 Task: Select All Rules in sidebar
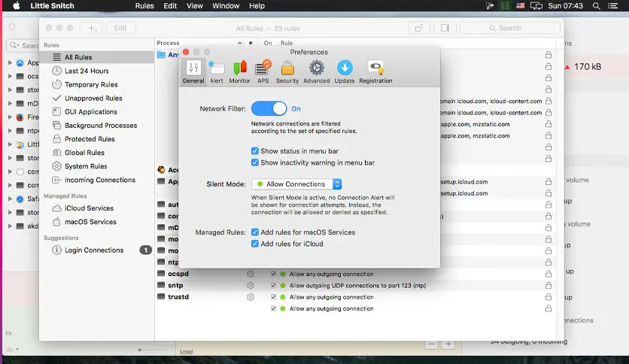pyautogui.click(x=97, y=57)
